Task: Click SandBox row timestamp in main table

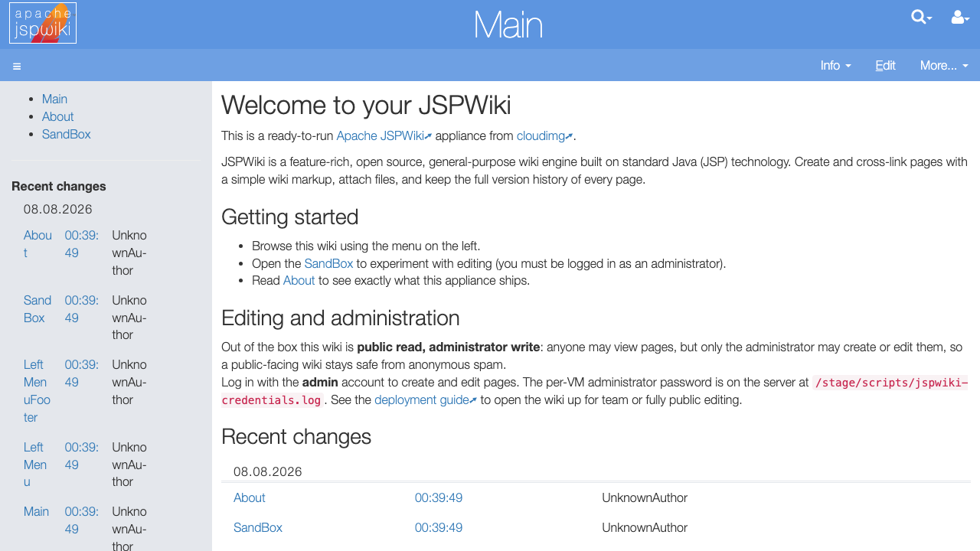Action: [x=438, y=528]
